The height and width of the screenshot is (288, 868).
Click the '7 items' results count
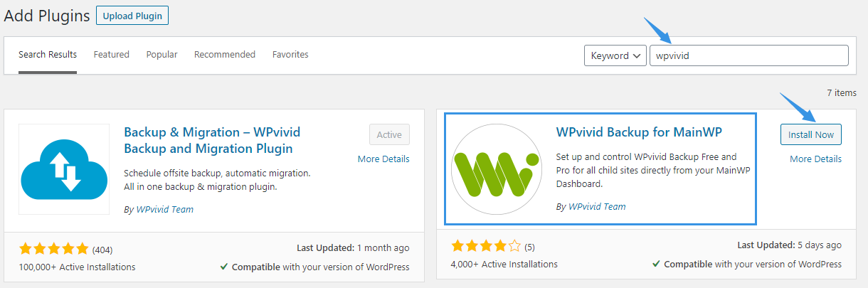[842, 93]
